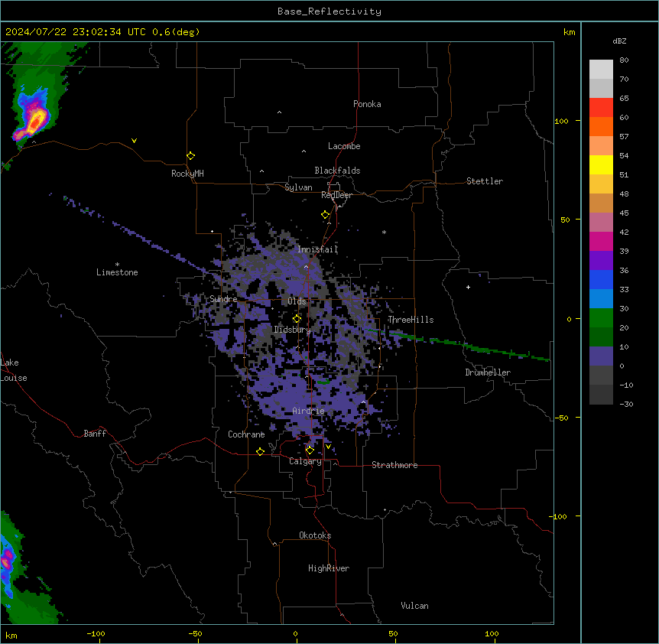Click the purple 10 dBZ legend swatch

coord(601,356)
